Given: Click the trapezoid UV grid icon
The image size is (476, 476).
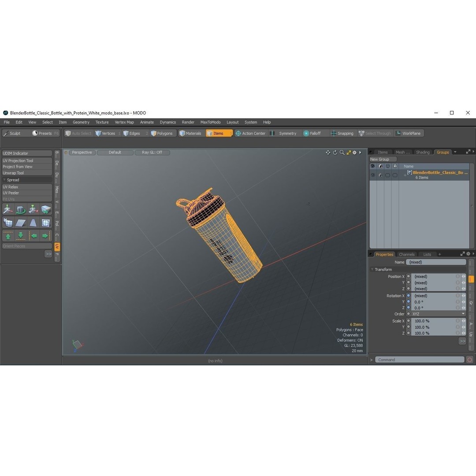Looking at the screenshot, I should (x=33, y=223).
